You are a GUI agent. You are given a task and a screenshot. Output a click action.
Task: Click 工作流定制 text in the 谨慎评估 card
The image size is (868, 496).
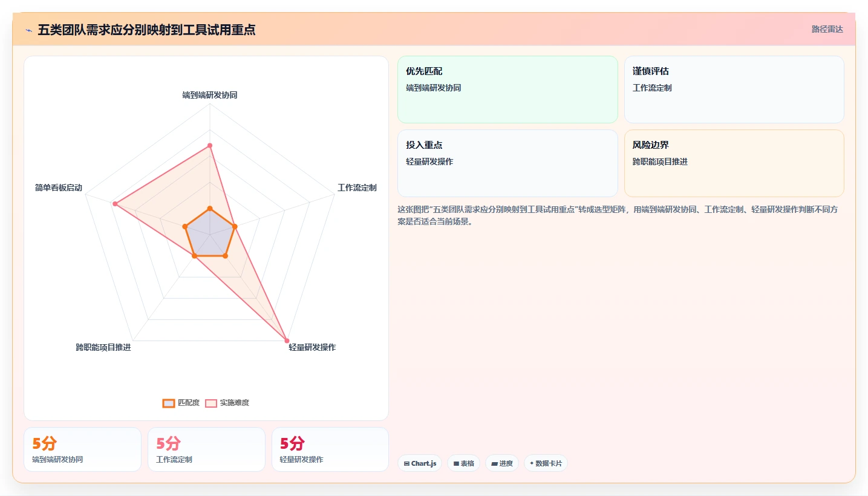pos(652,88)
